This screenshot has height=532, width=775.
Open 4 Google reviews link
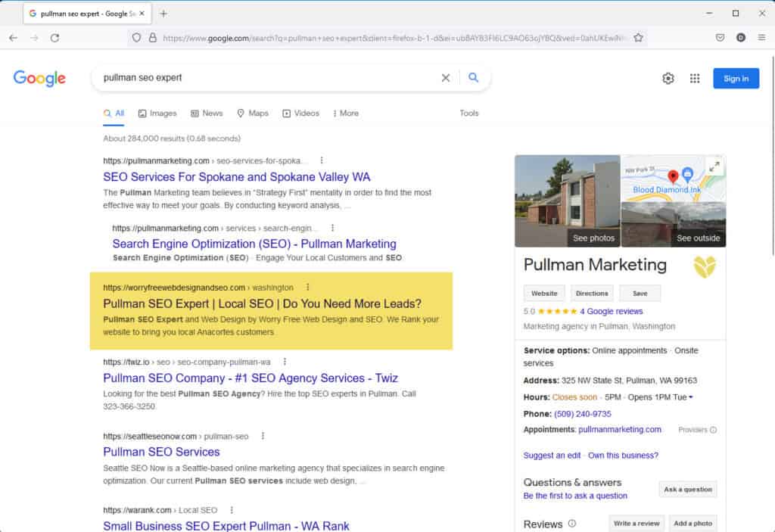click(612, 312)
